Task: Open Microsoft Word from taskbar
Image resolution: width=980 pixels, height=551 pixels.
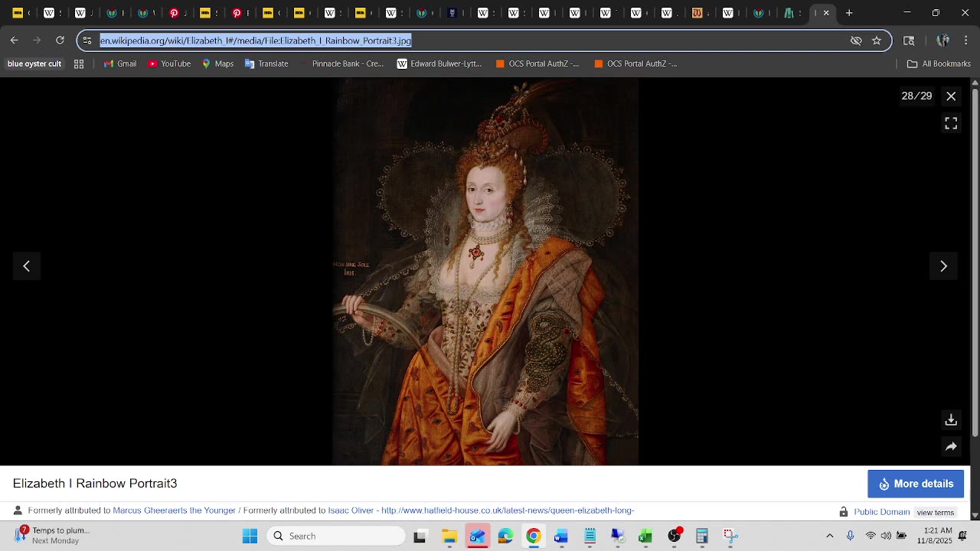Action: pos(561,536)
